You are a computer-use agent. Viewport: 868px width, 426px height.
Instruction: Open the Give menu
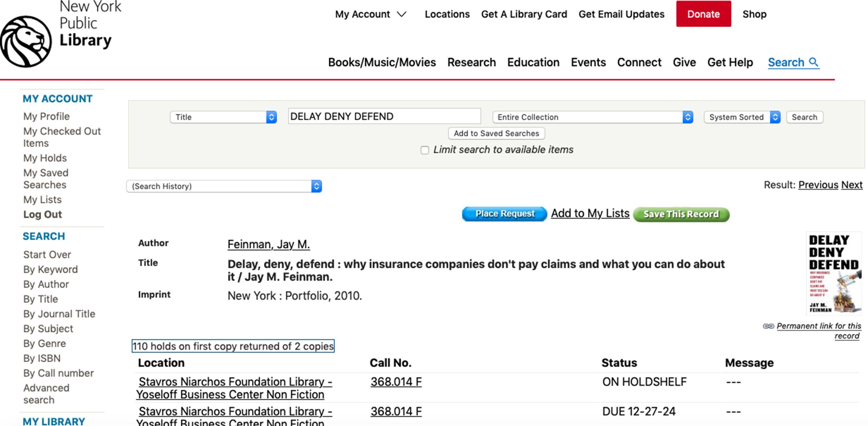click(684, 62)
